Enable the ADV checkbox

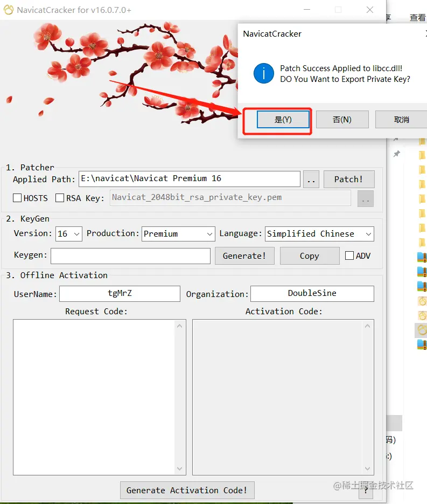pyautogui.click(x=349, y=256)
